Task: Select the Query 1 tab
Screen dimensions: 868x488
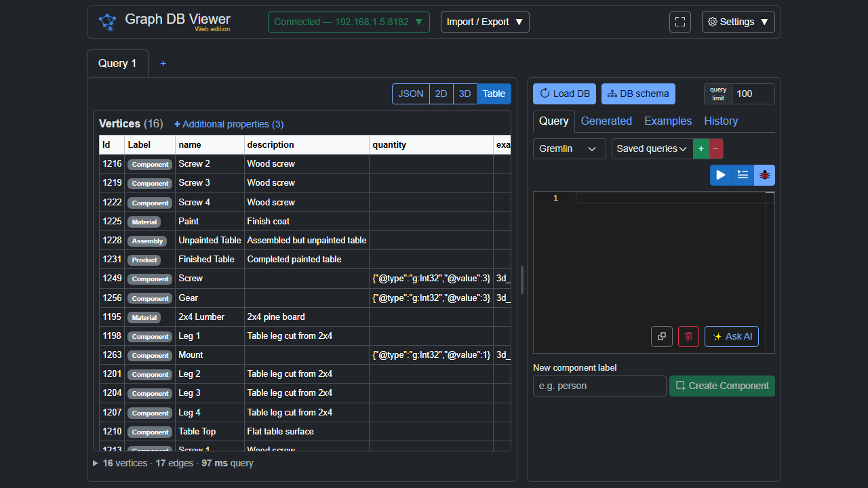Action: point(117,63)
